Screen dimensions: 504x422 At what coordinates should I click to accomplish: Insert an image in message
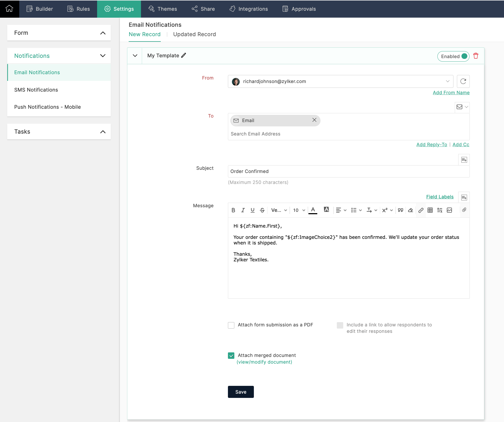pyautogui.click(x=449, y=210)
